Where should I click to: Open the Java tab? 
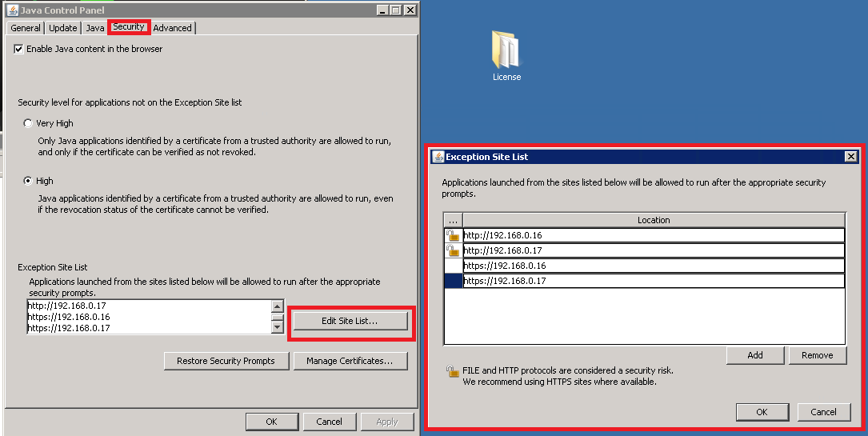[94, 28]
